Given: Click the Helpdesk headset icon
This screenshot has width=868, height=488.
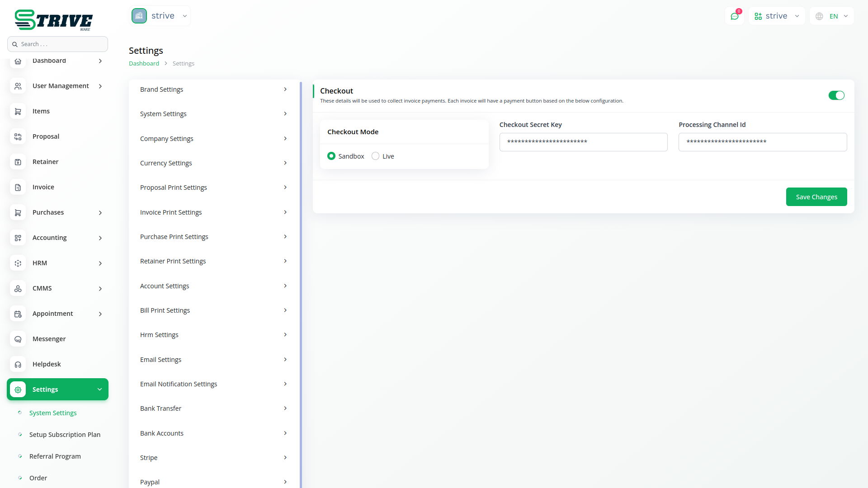Looking at the screenshot, I should (18, 364).
